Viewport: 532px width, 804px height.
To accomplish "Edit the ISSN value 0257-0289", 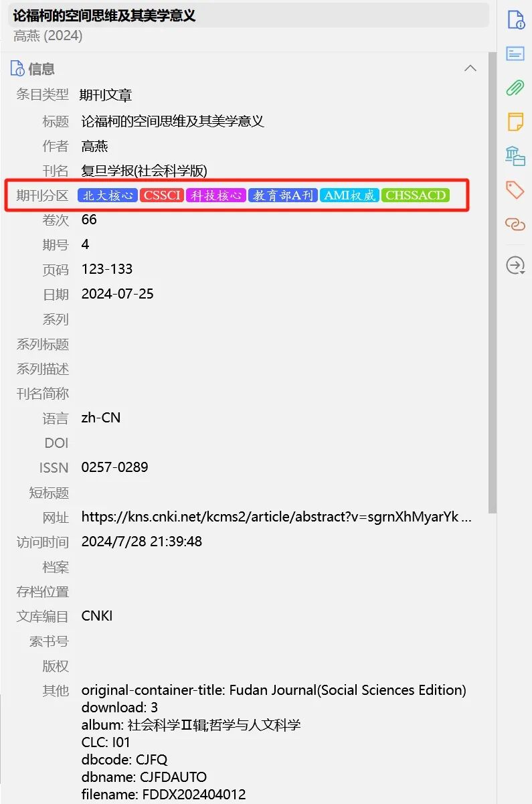I will click(114, 467).
